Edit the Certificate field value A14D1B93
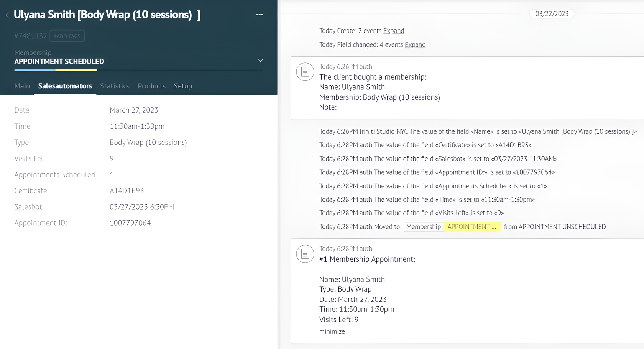The image size is (644, 349). (127, 191)
